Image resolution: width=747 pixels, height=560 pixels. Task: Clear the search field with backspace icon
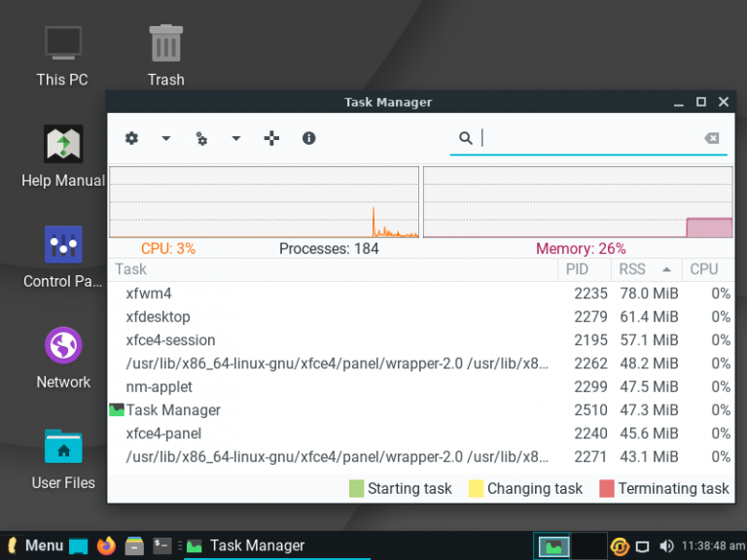coord(711,138)
